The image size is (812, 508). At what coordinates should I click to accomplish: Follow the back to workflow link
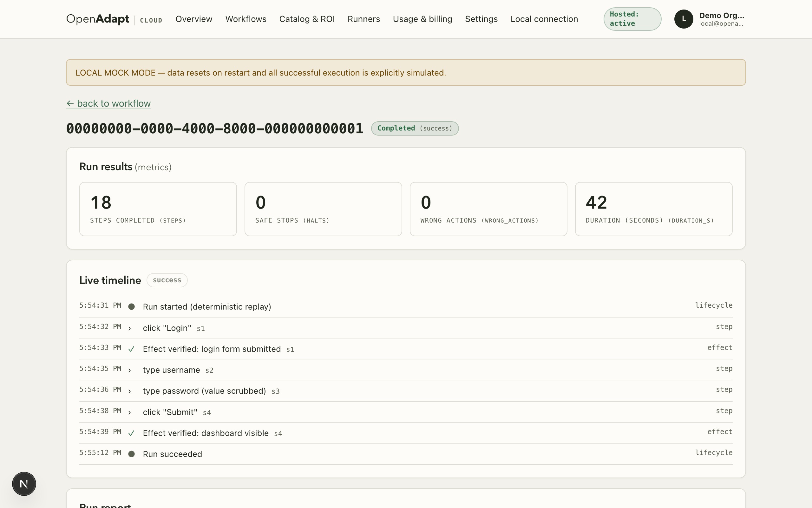pyautogui.click(x=108, y=104)
